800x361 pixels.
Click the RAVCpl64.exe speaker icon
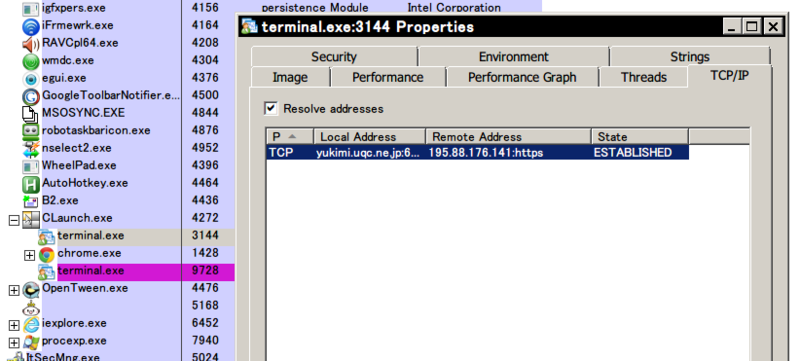[x=31, y=44]
